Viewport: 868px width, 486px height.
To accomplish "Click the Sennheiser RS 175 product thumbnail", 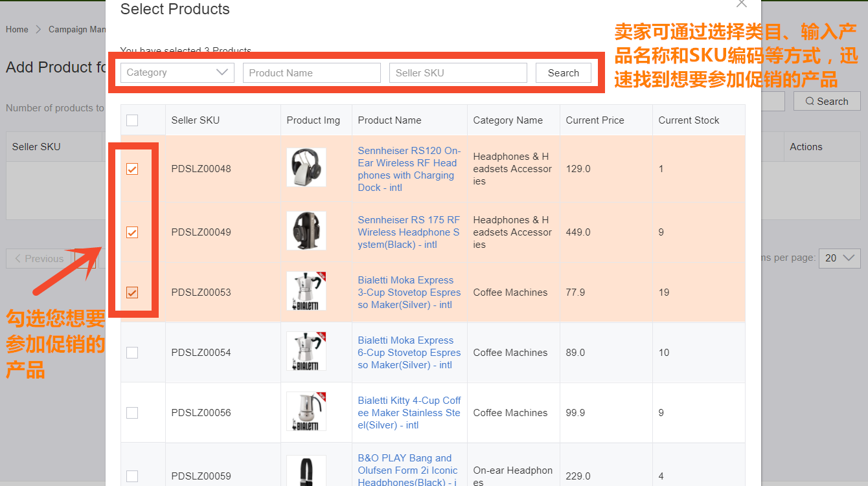I will (x=306, y=230).
